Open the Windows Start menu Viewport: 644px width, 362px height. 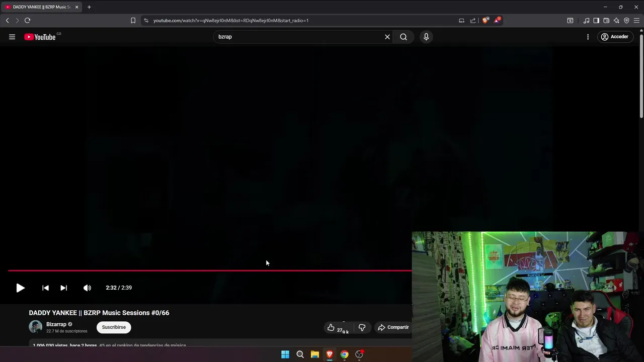[x=285, y=354]
